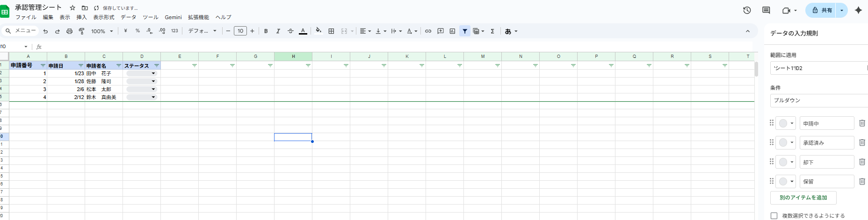Click the Gemini sparkle icon

(x=858, y=10)
